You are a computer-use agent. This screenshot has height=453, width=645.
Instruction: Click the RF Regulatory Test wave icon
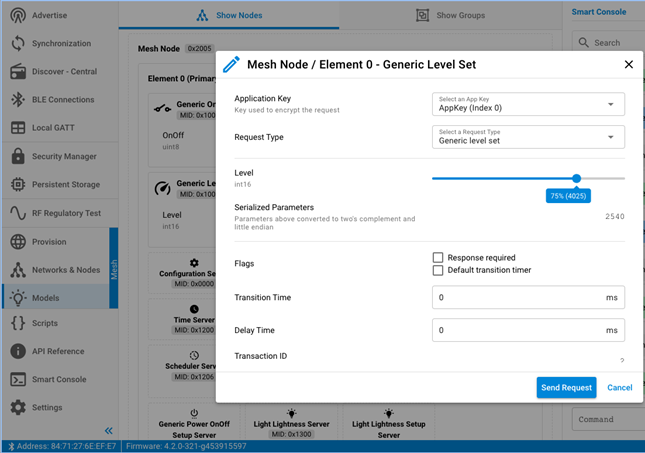click(x=17, y=213)
